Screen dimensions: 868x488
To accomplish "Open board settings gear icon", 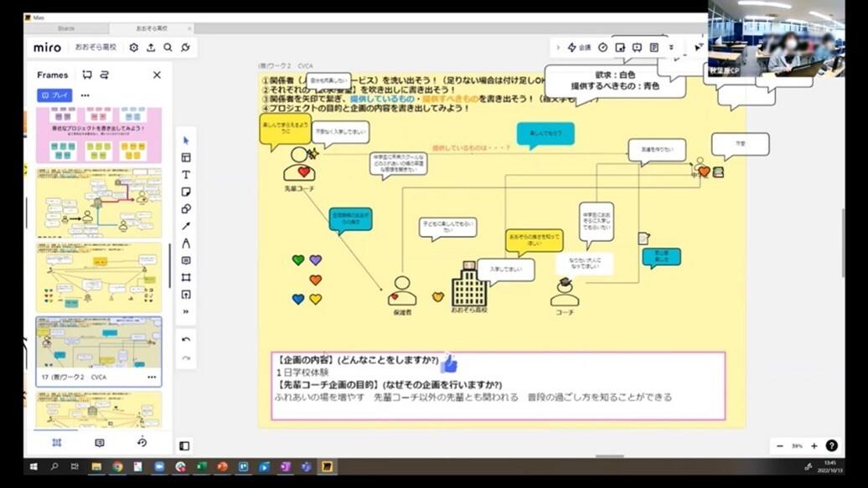I will (x=133, y=48).
